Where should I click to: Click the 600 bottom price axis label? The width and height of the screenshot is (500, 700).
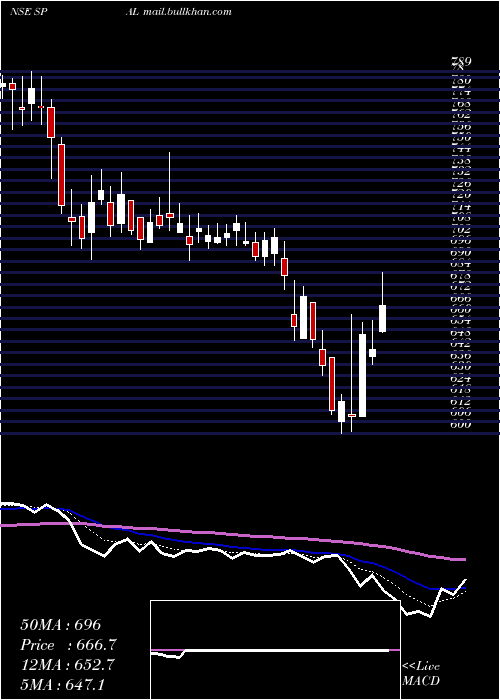pos(461,425)
